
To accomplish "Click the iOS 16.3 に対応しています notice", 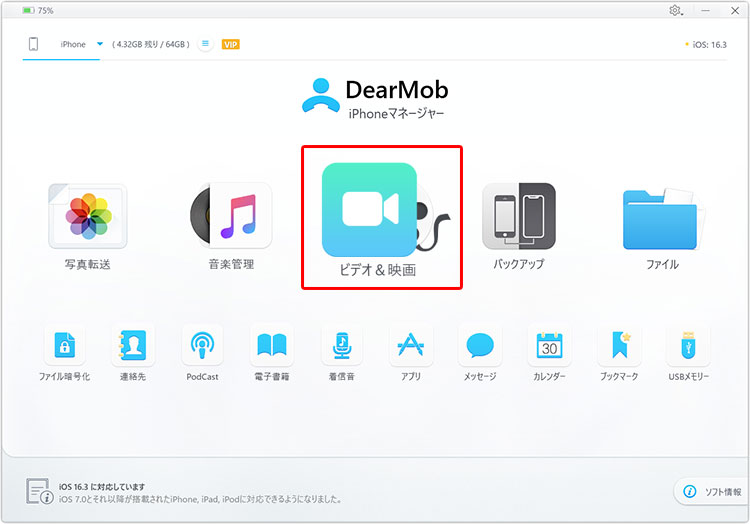I will click(102, 487).
